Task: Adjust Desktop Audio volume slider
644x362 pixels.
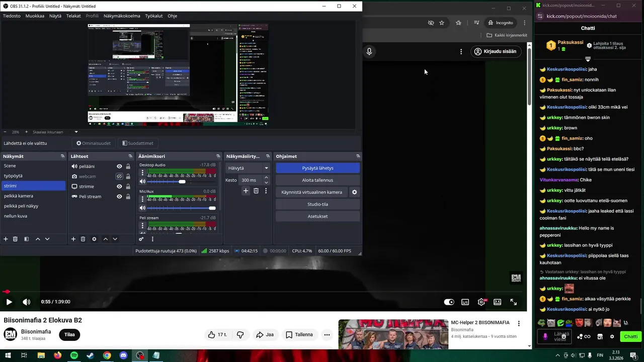Action: (x=181, y=182)
